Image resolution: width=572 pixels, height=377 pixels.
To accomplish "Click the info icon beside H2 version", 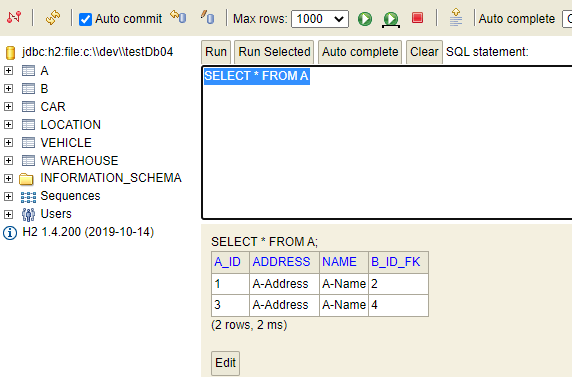I will point(10,233).
